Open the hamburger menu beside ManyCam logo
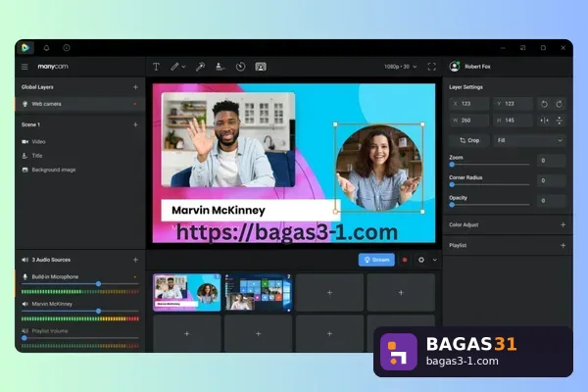Screen dimensions: 588x392 (24, 67)
